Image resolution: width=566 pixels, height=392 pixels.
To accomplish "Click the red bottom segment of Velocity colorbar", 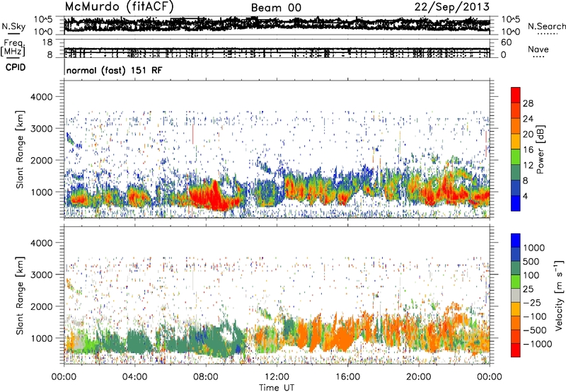I will coord(516,350).
